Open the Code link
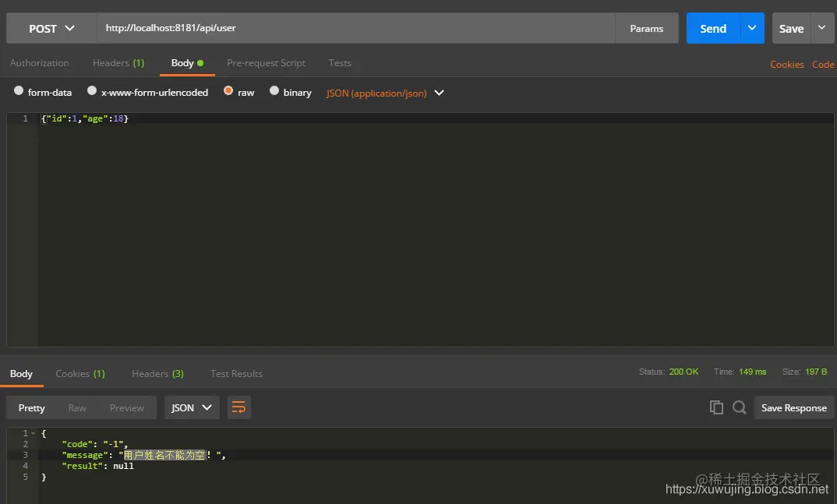The height and width of the screenshot is (504, 837). [x=823, y=64]
